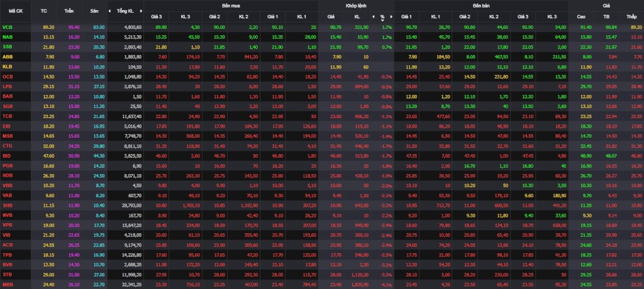
Task: Open the OCB stock symbol
Action: tap(8, 77)
